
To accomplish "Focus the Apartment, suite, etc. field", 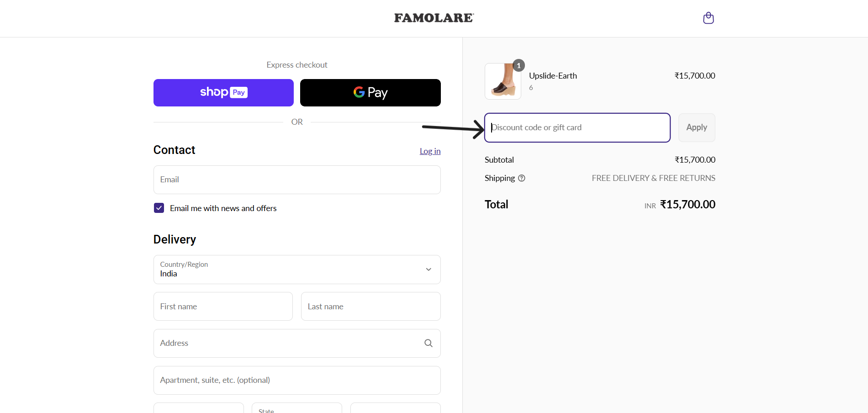I will click(x=297, y=380).
